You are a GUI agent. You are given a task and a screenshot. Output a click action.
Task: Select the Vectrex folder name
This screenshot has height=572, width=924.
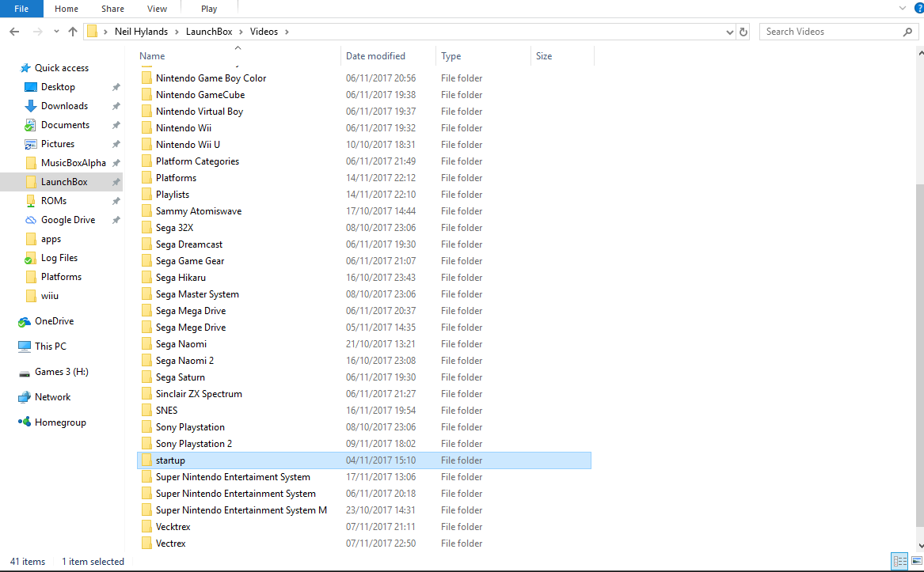click(171, 544)
